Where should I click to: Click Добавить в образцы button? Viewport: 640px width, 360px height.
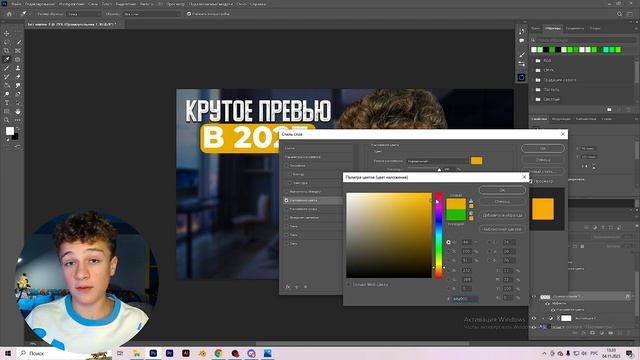(x=502, y=215)
